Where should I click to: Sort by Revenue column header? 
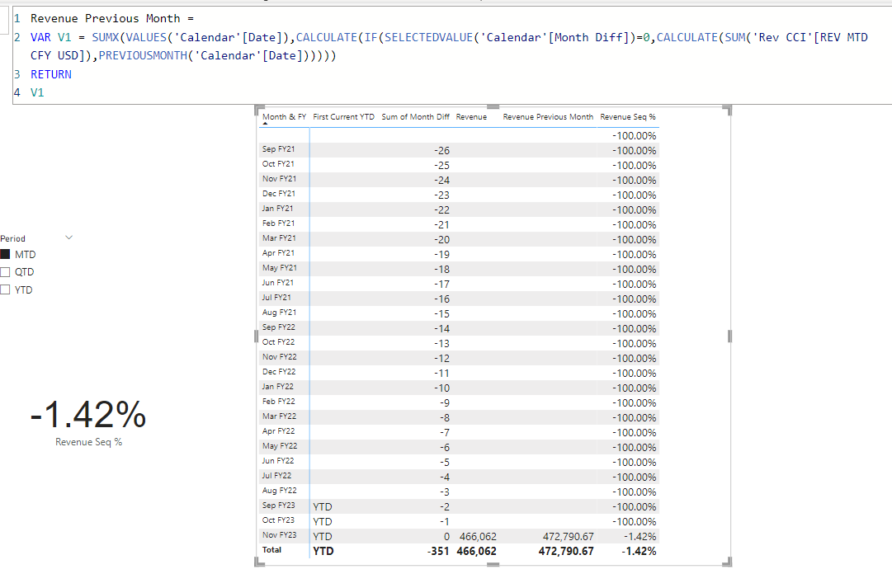tap(471, 116)
